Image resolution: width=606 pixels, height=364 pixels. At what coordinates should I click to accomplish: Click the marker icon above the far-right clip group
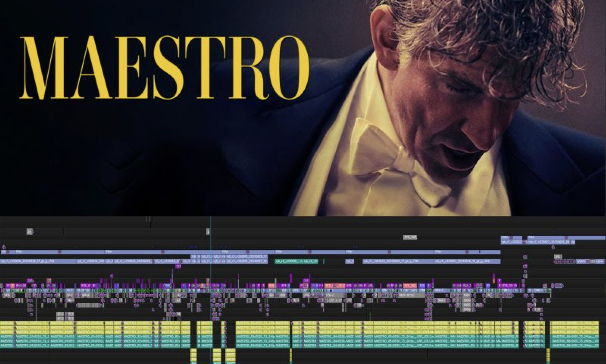coord(553,247)
